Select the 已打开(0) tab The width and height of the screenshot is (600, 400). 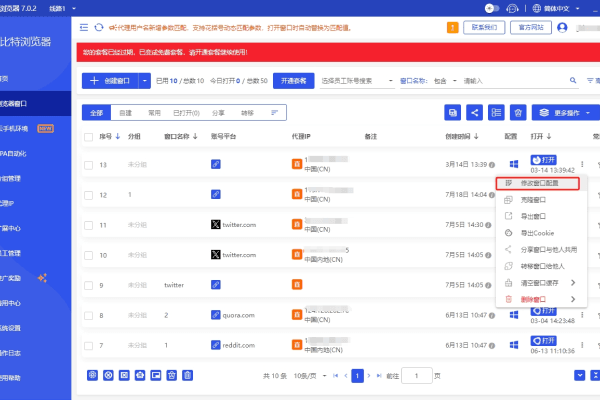coord(186,113)
